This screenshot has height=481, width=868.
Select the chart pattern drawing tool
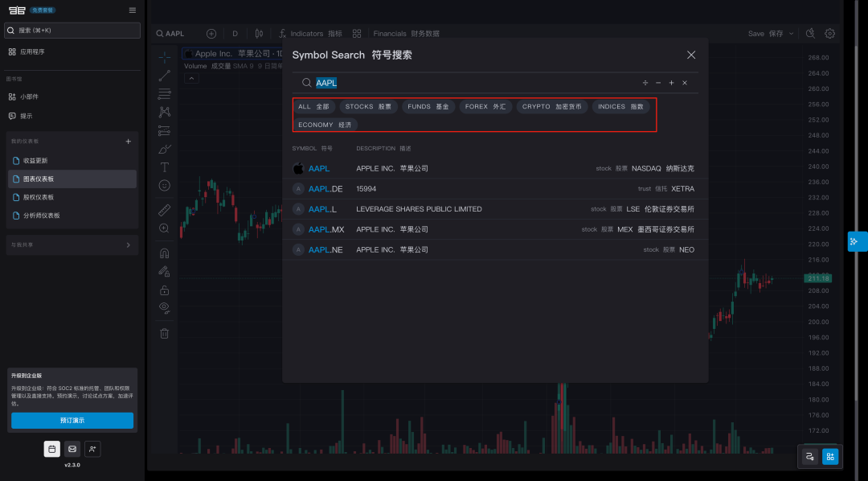165,112
